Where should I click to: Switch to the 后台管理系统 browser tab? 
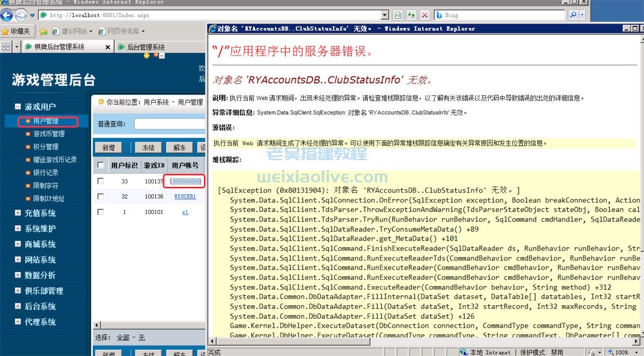click(146, 47)
